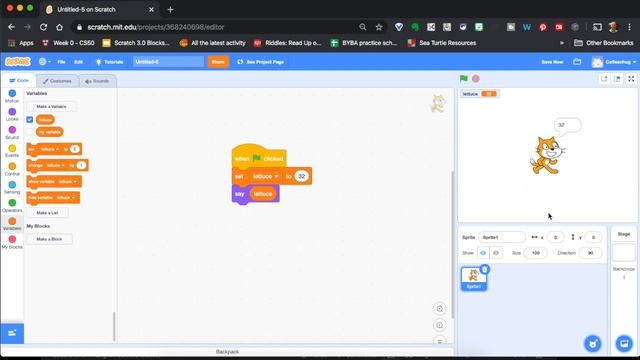640x360 pixels.
Task: Open dropdown in show variable block
Action: (67, 182)
